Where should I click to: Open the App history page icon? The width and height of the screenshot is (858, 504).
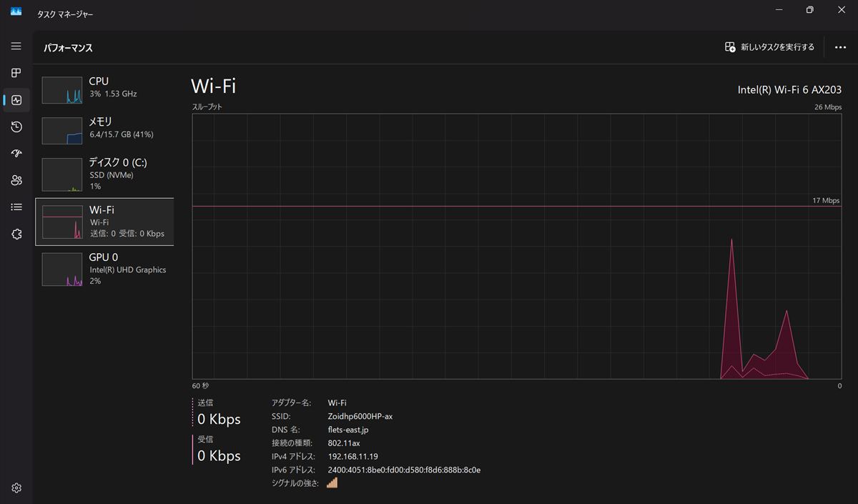tap(16, 127)
